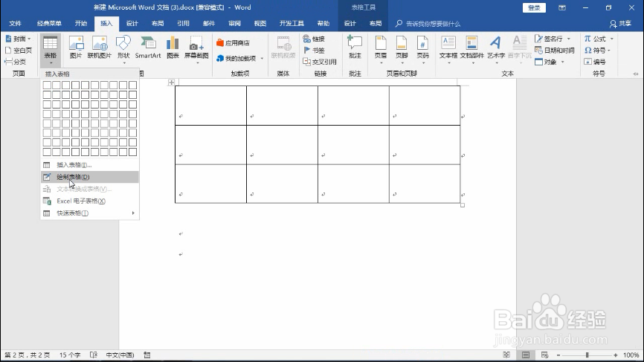Switch to Web Layout view

click(544, 355)
